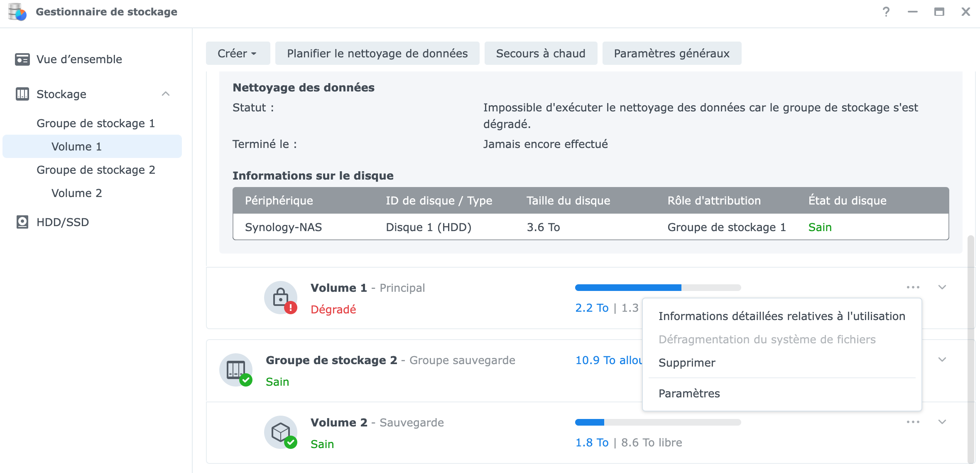Click the HDD/SSD drive icon
The height and width of the screenshot is (473, 980).
tap(22, 222)
